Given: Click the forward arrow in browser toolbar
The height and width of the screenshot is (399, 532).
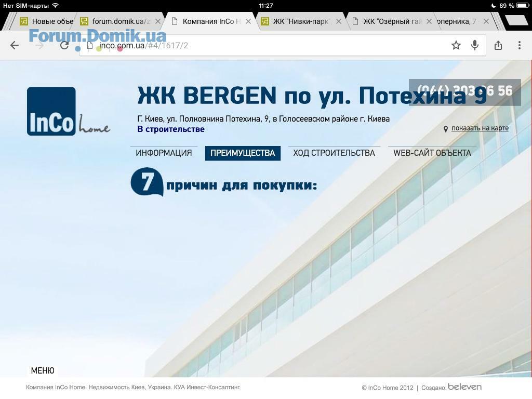Looking at the screenshot, I should click(39, 45).
